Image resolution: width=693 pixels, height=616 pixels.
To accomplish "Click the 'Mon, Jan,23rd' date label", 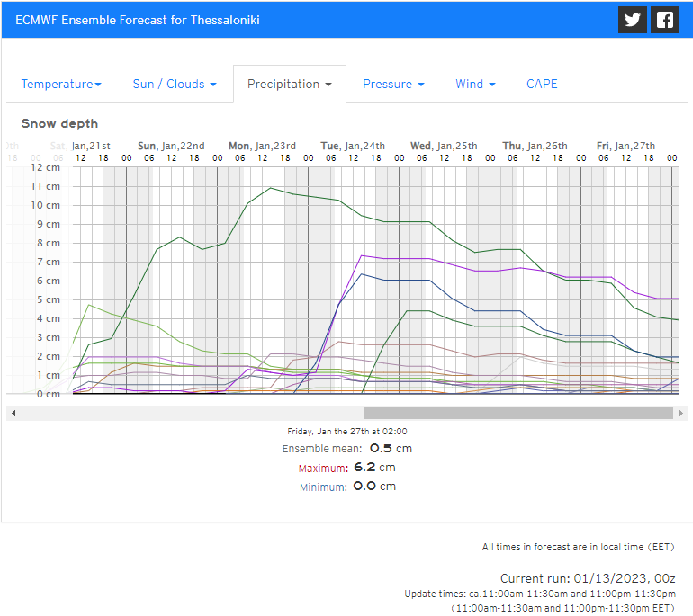I will coord(262,147).
